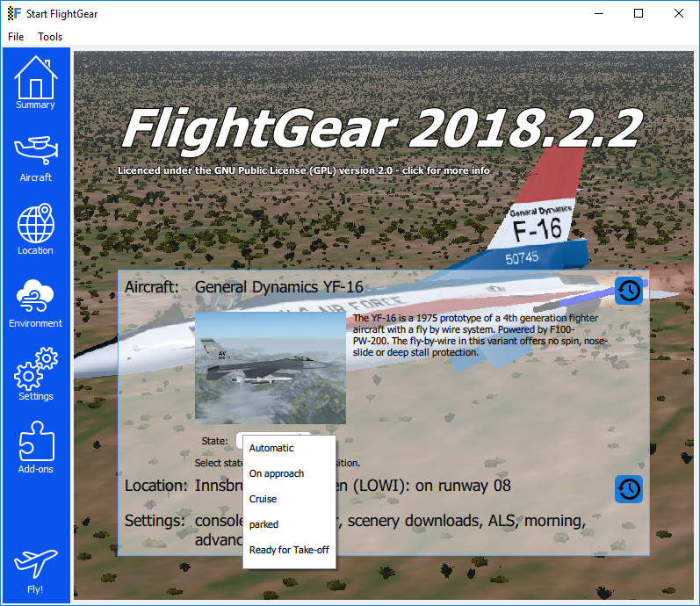Pick Ready for Take-off state

[x=289, y=550]
